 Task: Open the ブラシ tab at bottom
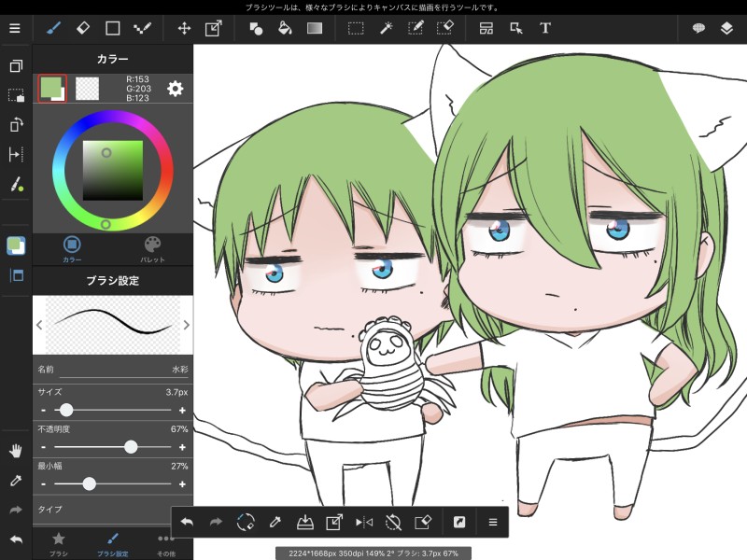pyautogui.click(x=59, y=544)
